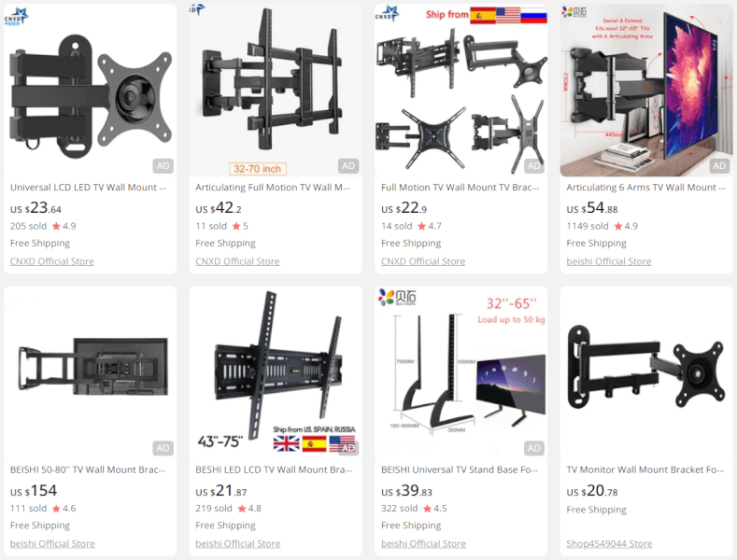The image size is (737, 560).
Task: Click the AD badge on the 6 Arms mount image
Action: [719, 166]
